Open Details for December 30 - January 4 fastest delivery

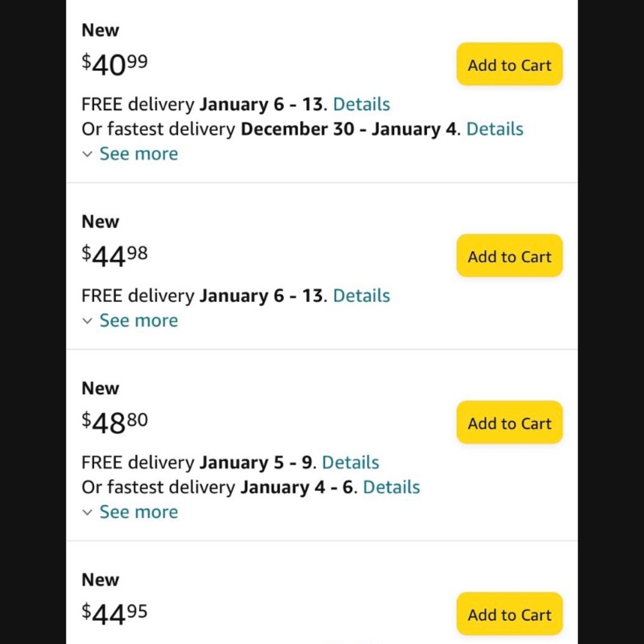(x=495, y=129)
